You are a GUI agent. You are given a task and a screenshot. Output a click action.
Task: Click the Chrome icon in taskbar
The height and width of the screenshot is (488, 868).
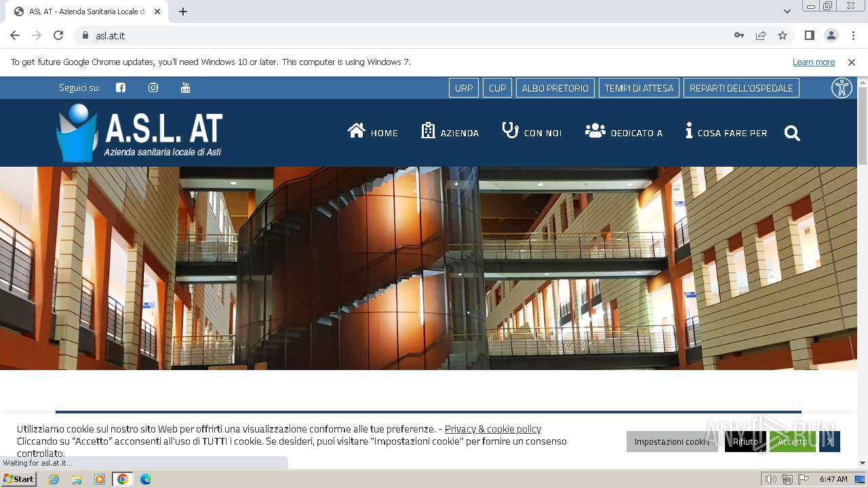[123, 479]
